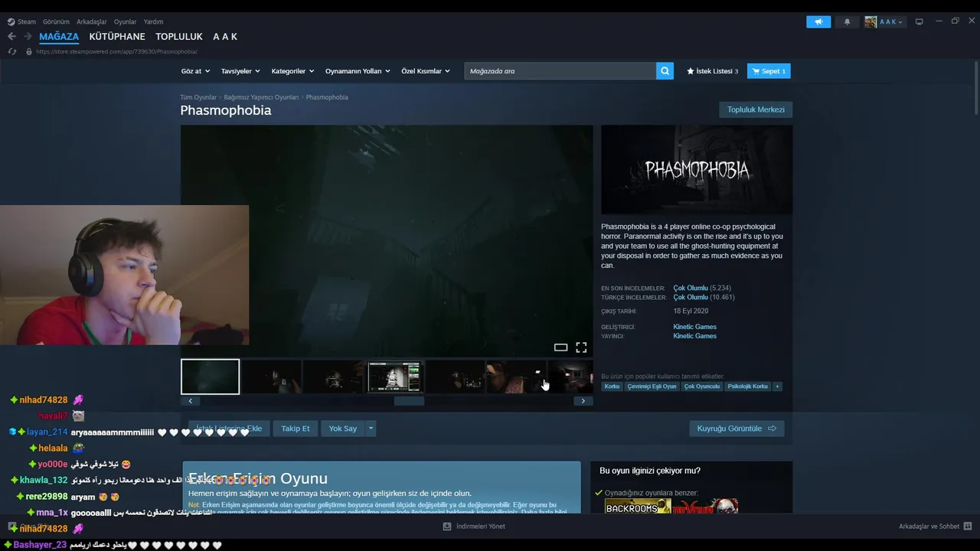Click Bağımsız Yapımcı Oyunları breadcrumb
Viewport: 980px width, 551px height.
pos(261,97)
